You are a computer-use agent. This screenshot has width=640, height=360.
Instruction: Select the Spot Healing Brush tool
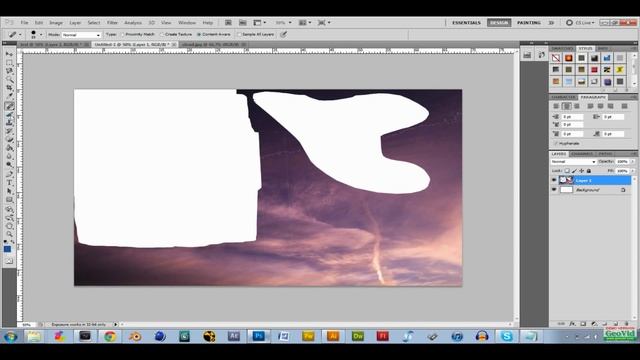(x=9, y=106)
